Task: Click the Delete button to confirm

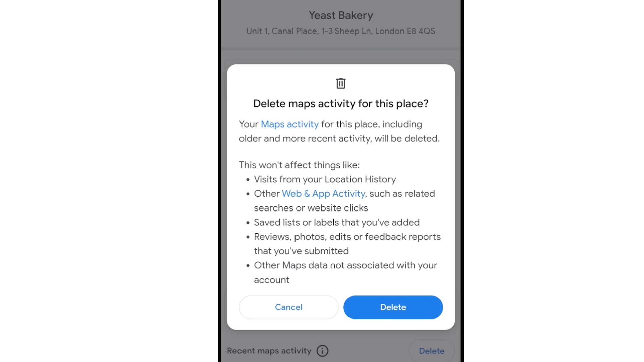Action: click(x=393, y=307)
